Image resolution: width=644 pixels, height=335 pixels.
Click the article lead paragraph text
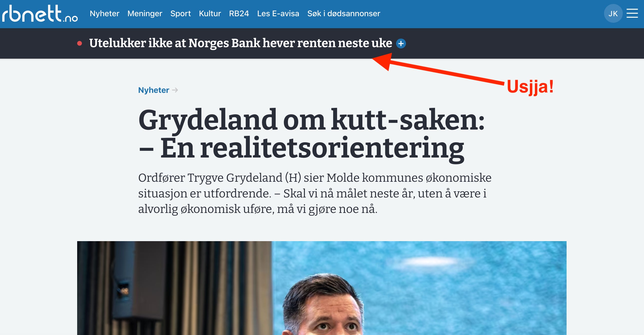[x=315, y=193]
